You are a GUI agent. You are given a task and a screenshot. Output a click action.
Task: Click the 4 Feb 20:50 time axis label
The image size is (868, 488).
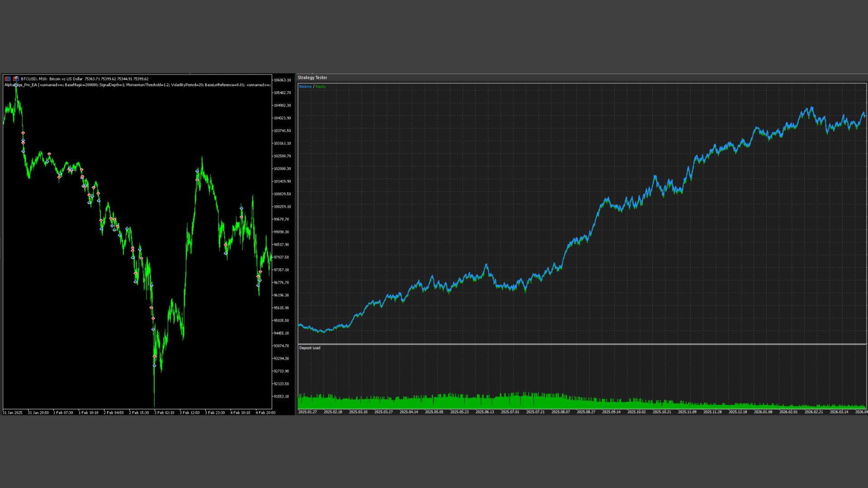265,413
